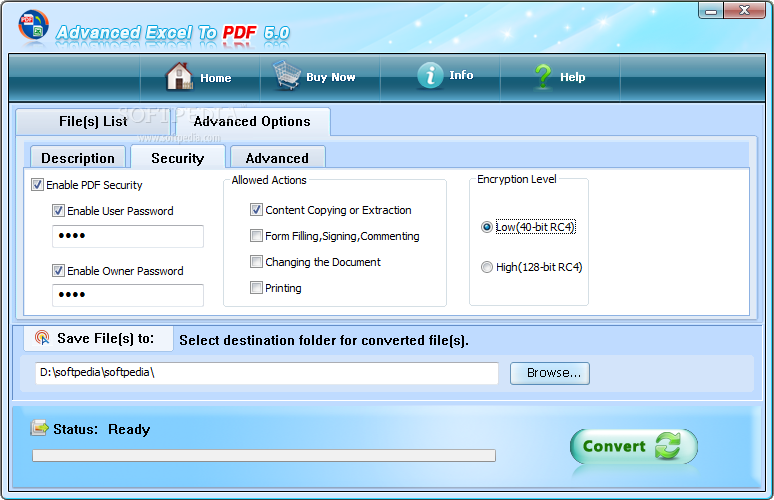Image resolution: width=774 pixels, height=500 pixels.
Task: Click the Status folder icon
Action: pos(39,428)
